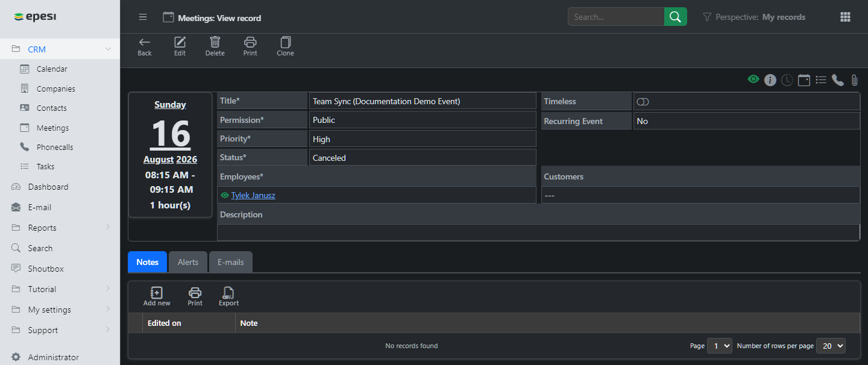Create new task via list icon
This screenshot has width=868, height=365.
pos(820,80)
